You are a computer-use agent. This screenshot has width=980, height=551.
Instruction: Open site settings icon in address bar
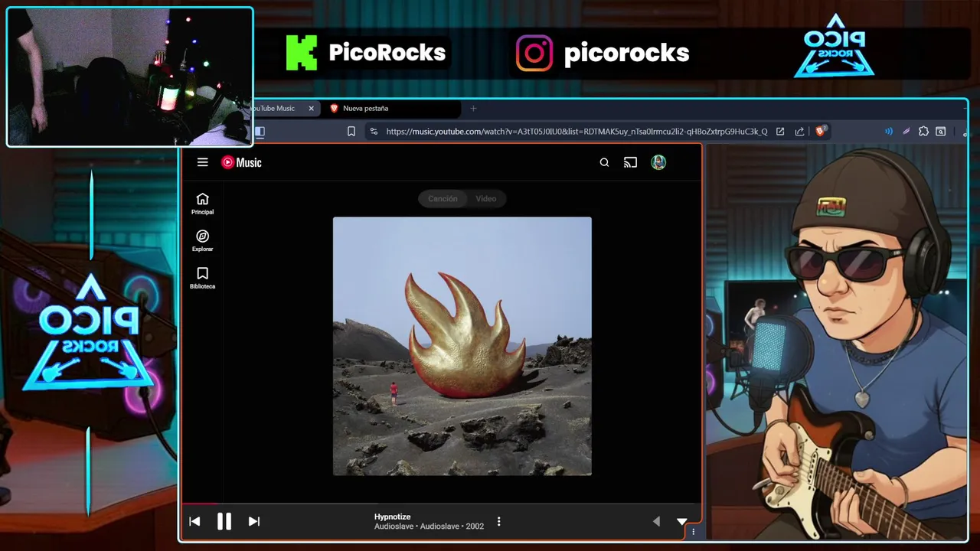374,132
